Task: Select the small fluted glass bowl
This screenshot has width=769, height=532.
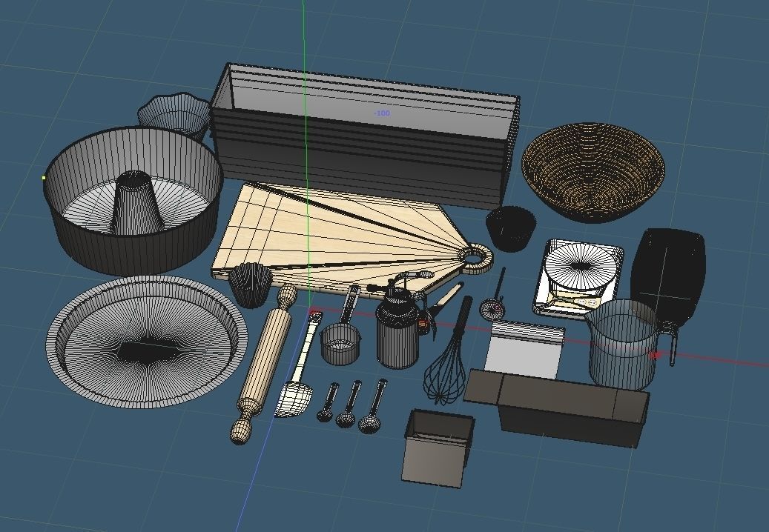Action: tap(174, 115)
